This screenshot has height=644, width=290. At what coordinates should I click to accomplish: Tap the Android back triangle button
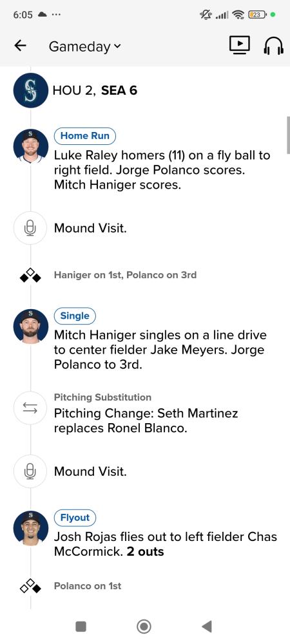(x=207, y=627)
